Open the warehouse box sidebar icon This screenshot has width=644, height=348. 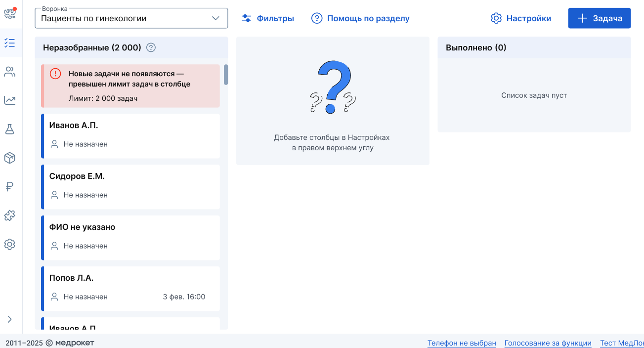10,158
